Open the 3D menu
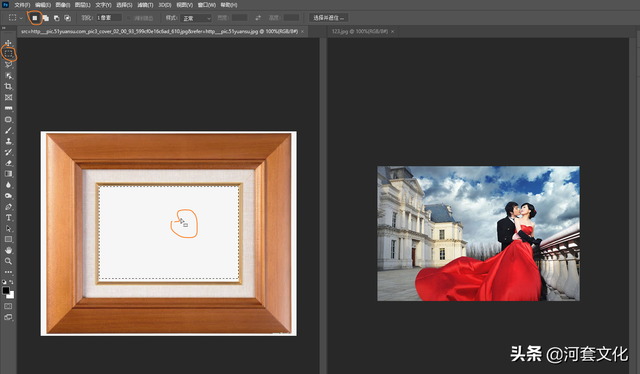This screenshot has width=640, height=374. [165, 5]
